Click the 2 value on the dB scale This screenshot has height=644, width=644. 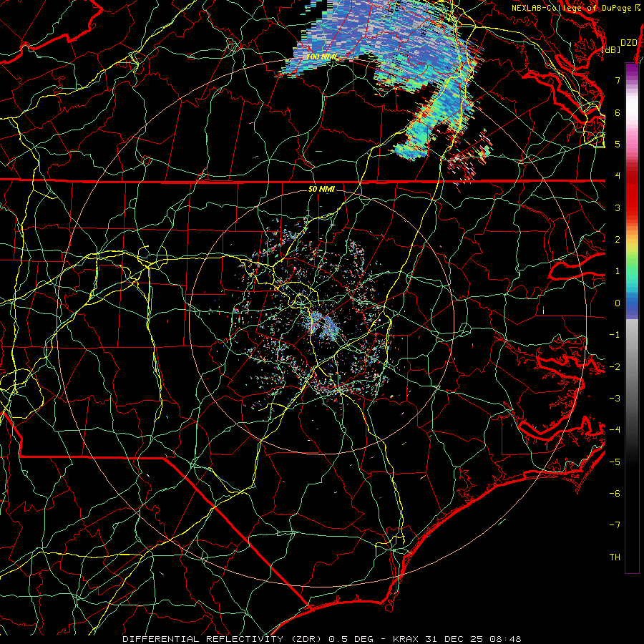click(618, 240)
